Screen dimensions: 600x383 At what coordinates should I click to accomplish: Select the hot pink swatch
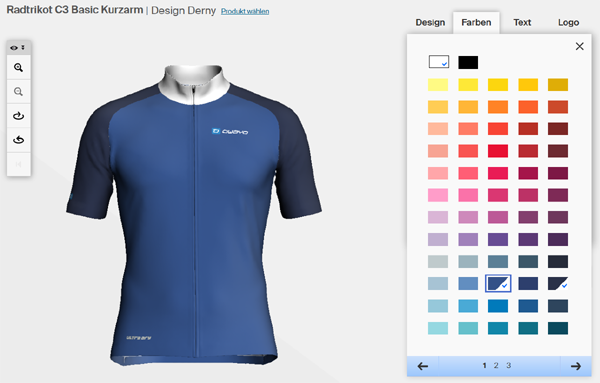click(x=468, y=195)
